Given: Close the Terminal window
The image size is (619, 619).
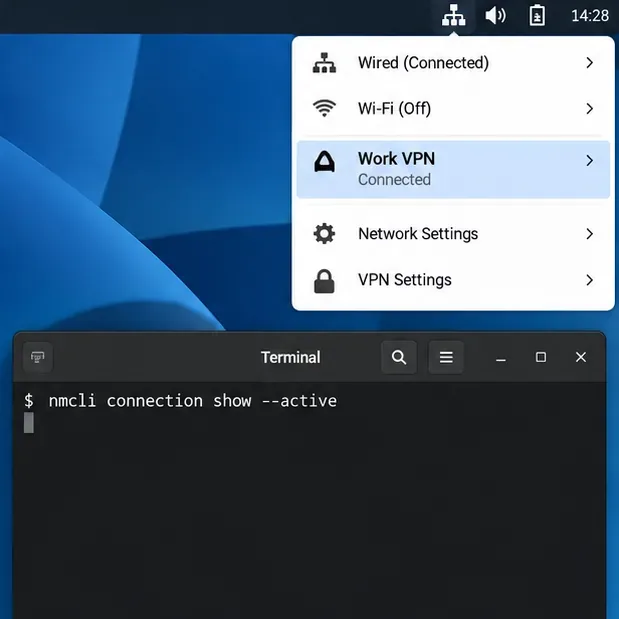Looking at the screenshot, I should pos(581,357).
